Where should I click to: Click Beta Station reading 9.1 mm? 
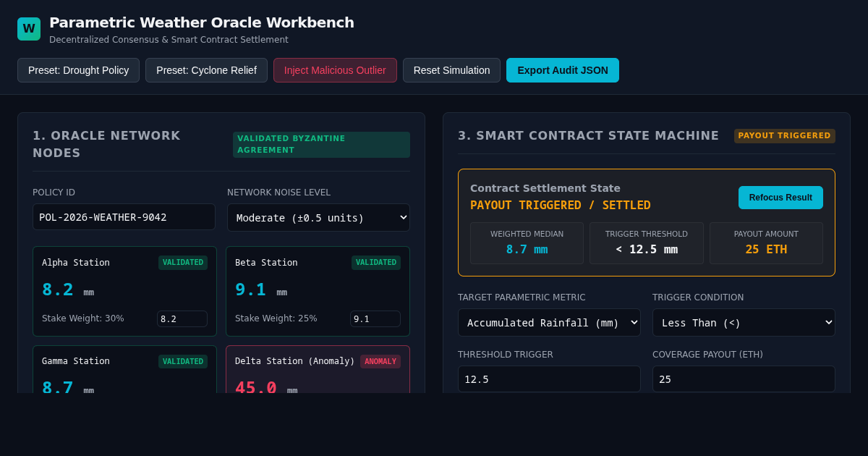(261, 290)
